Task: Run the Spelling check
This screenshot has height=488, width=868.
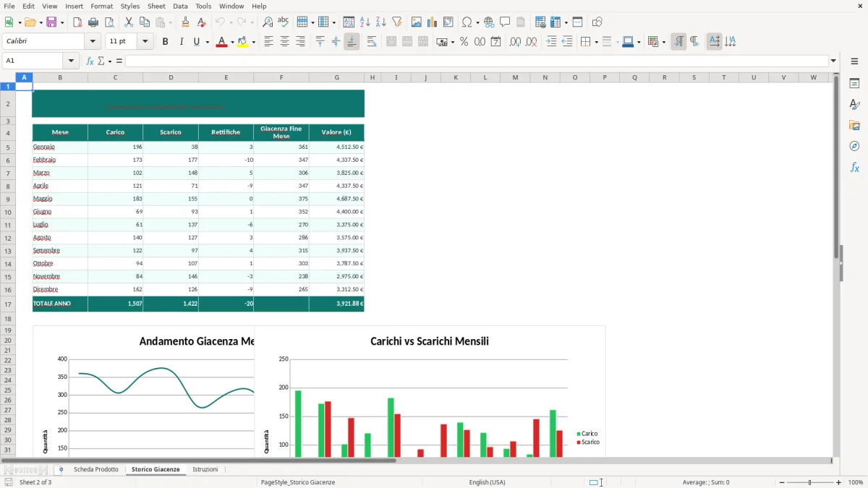Action: [284, 22]
